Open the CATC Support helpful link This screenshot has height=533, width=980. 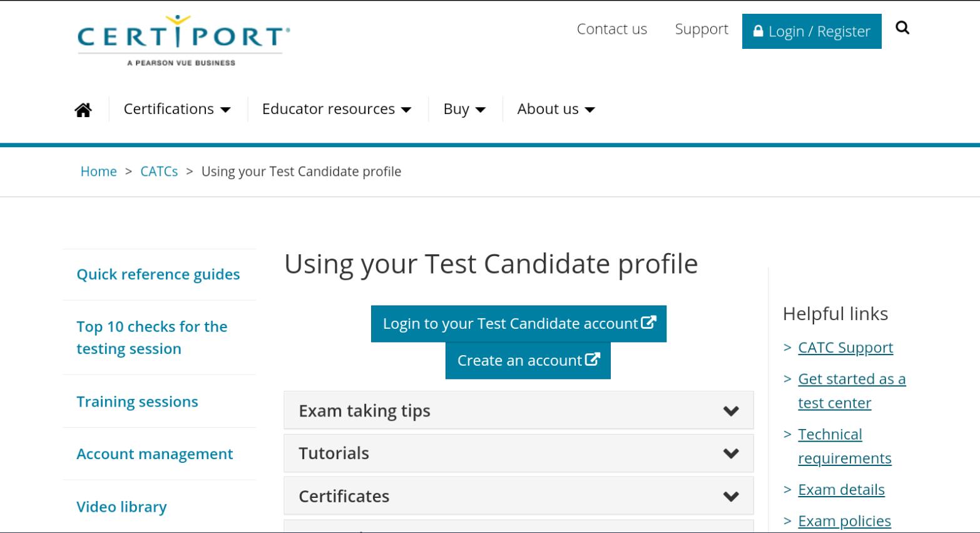tap(845, 348)
